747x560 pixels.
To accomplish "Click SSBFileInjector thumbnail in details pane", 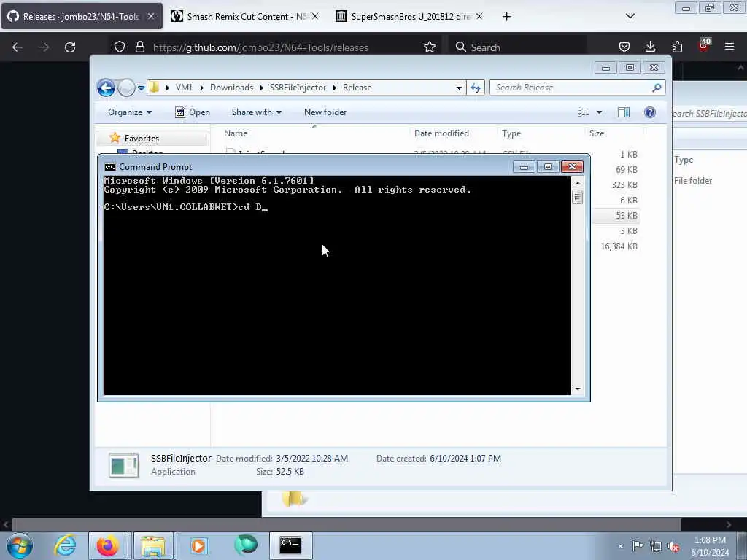I will [124, 465].
